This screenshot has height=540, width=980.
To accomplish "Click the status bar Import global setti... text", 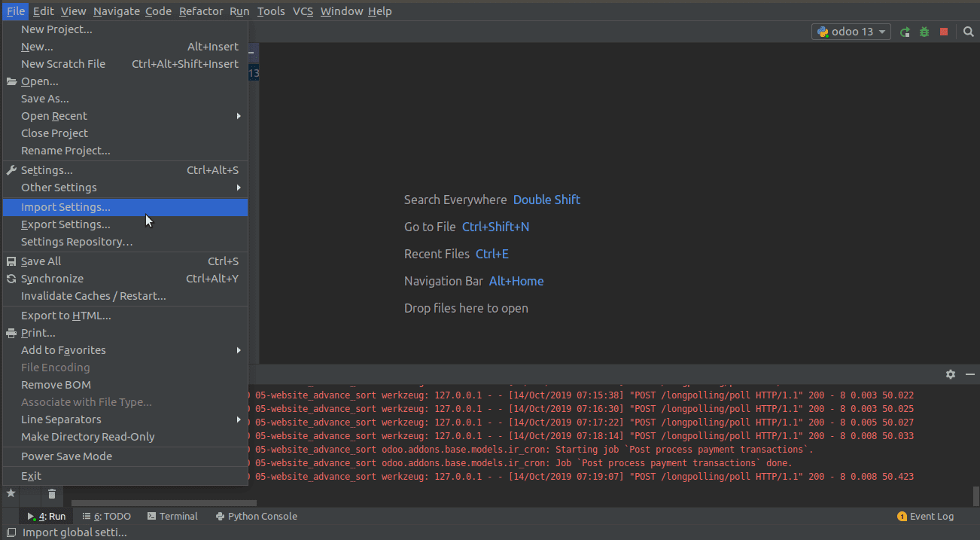I will pyautogui.click(x=75, y=532).
